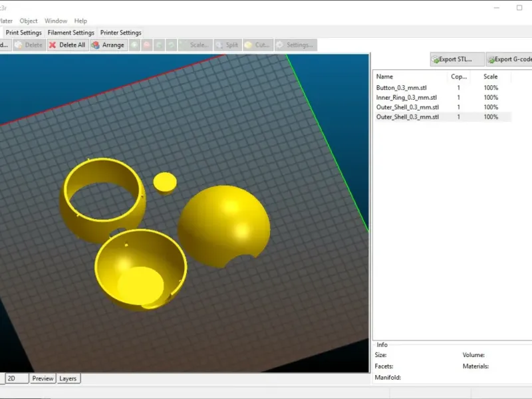Select the open bowl-shaped shell model

[x=141, y=270]
